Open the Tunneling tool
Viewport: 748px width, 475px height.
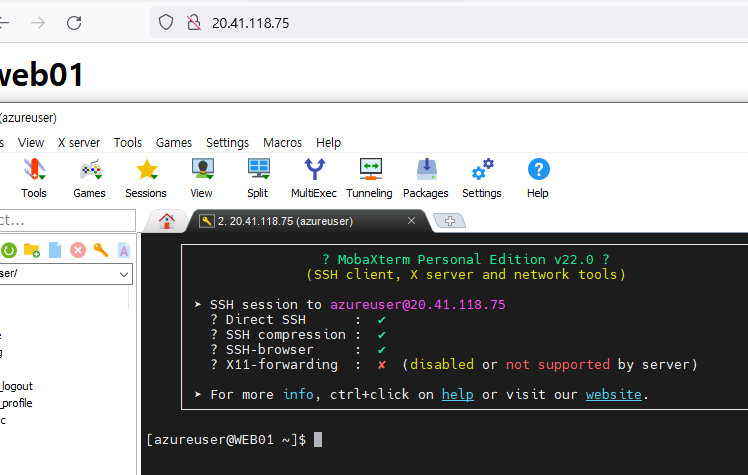point(370,178)
